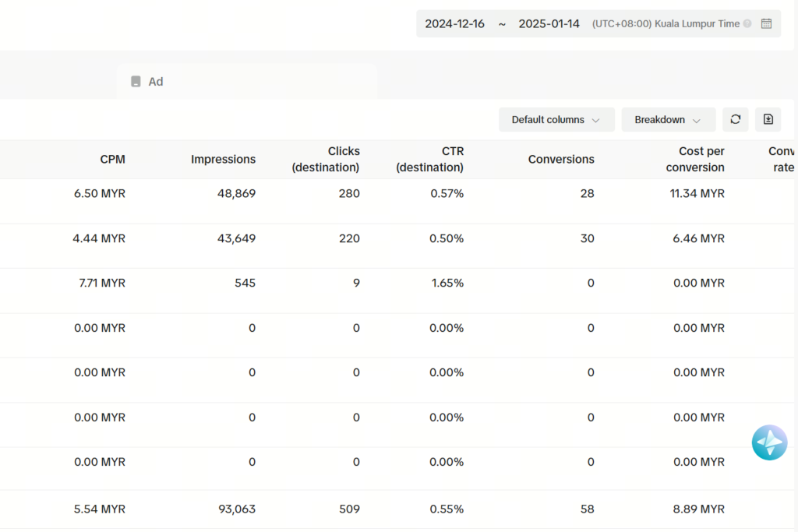Image resolution: width=798 pixels, height=532 pixels.
Task: Click the Clicks (destination) column header
Action: [326, 159]
